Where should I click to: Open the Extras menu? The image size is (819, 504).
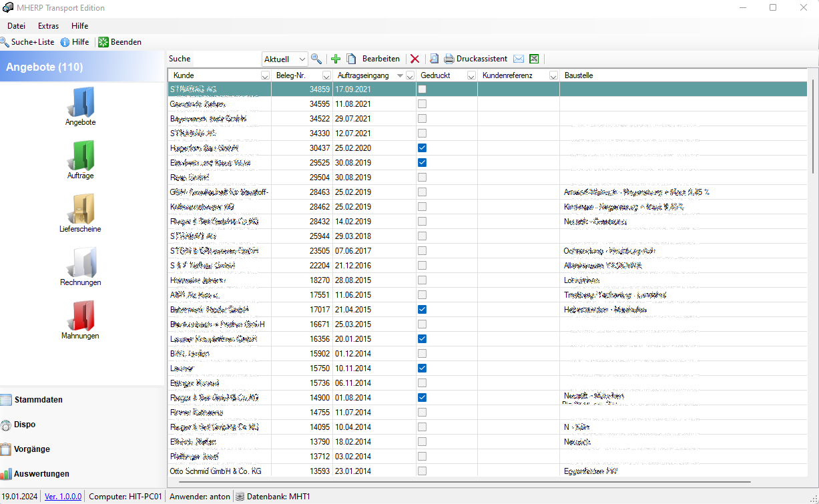tap(48, 26)
